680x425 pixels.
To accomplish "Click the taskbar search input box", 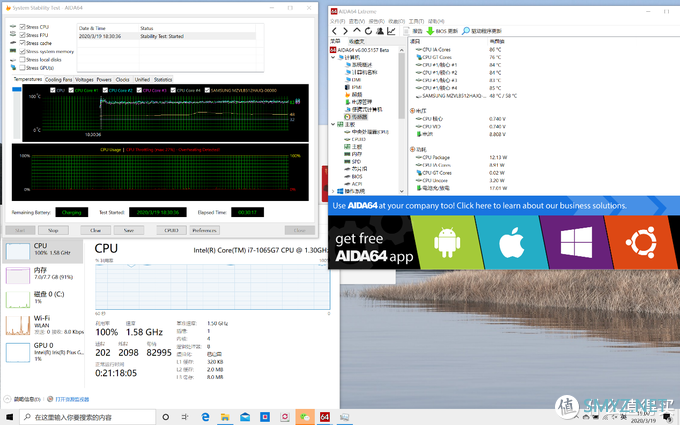I will click(88, 417).
